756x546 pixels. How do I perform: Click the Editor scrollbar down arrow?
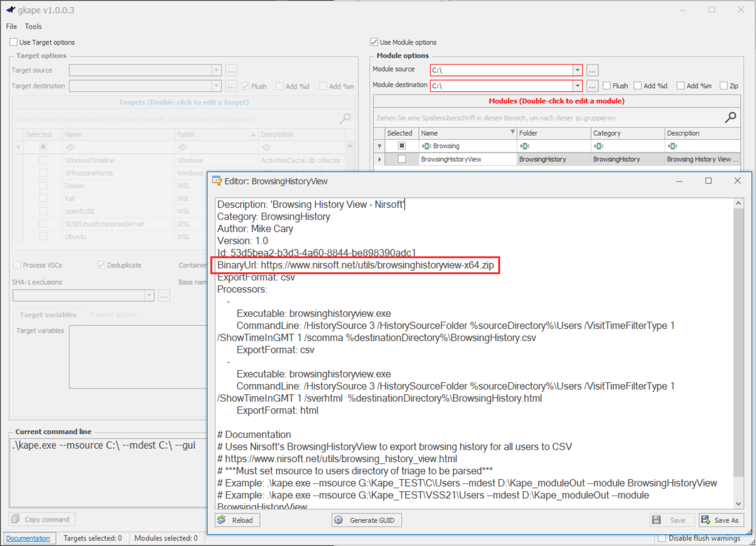coord(738,504)
